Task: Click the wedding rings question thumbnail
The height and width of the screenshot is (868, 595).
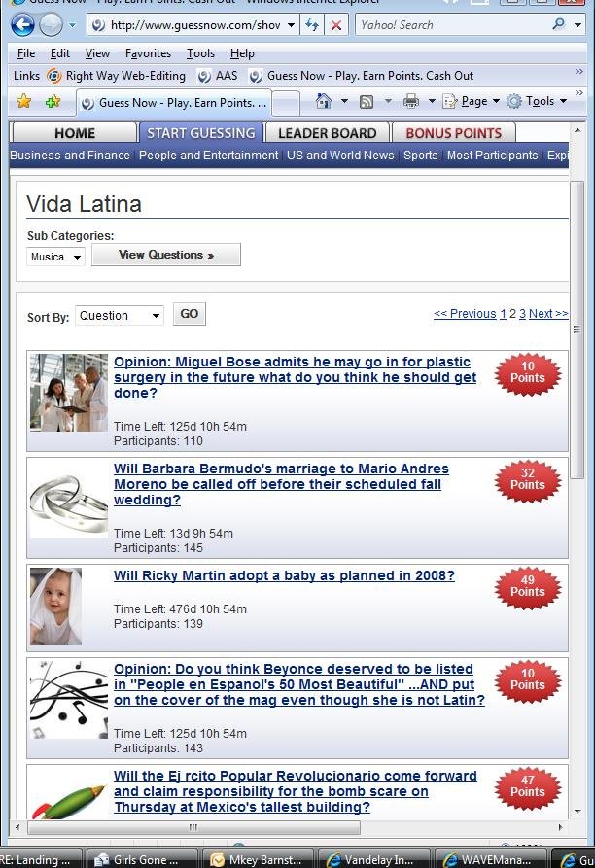Action: tap(69, 500)
